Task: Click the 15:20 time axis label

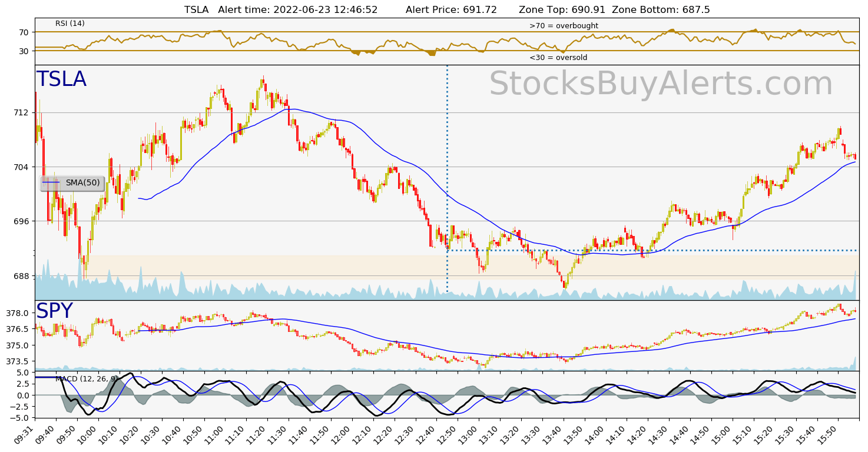Action: (766, 434)
